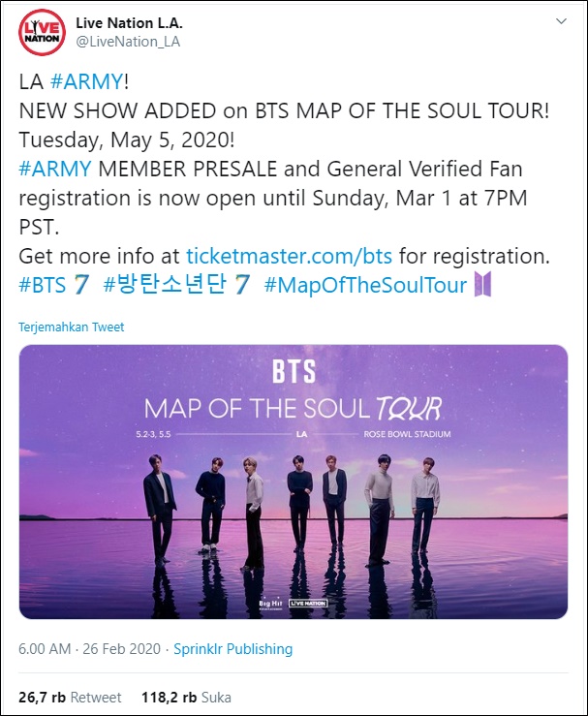Click the first #ARMY hashtag
Viewport: 588px width, 716px height.
tap(87, 81)
